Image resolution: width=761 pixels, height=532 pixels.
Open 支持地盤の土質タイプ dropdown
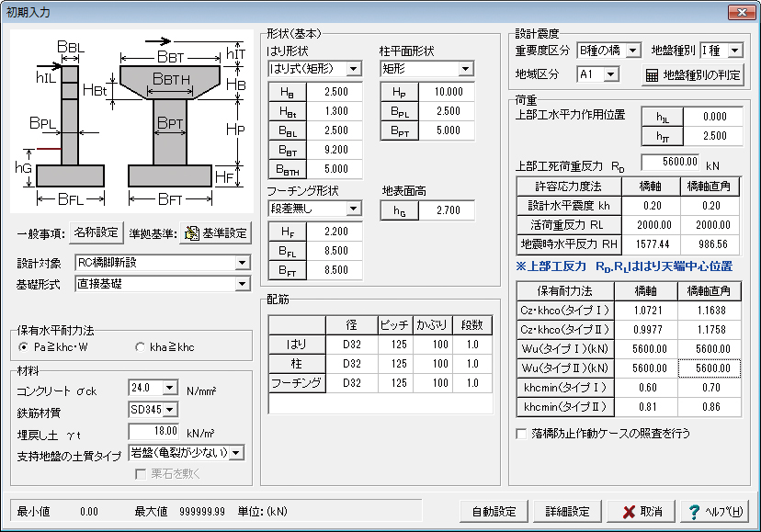[236, 453]
